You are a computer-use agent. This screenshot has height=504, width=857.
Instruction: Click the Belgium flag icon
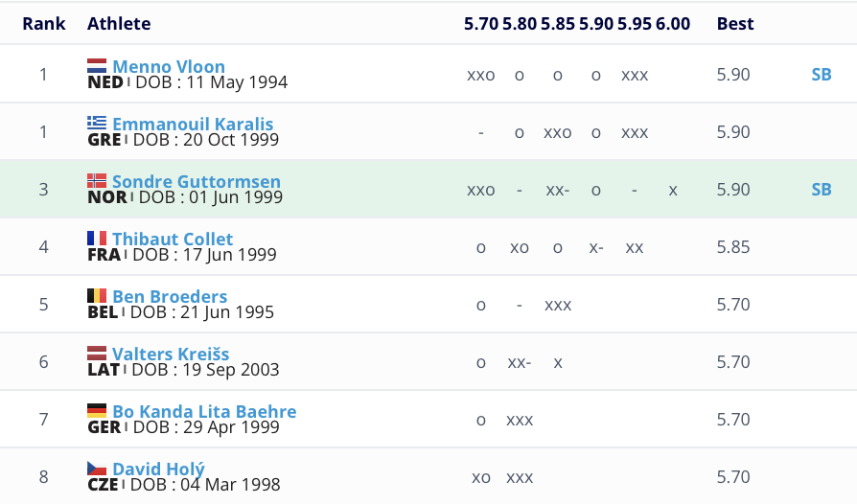click(97, 296)
